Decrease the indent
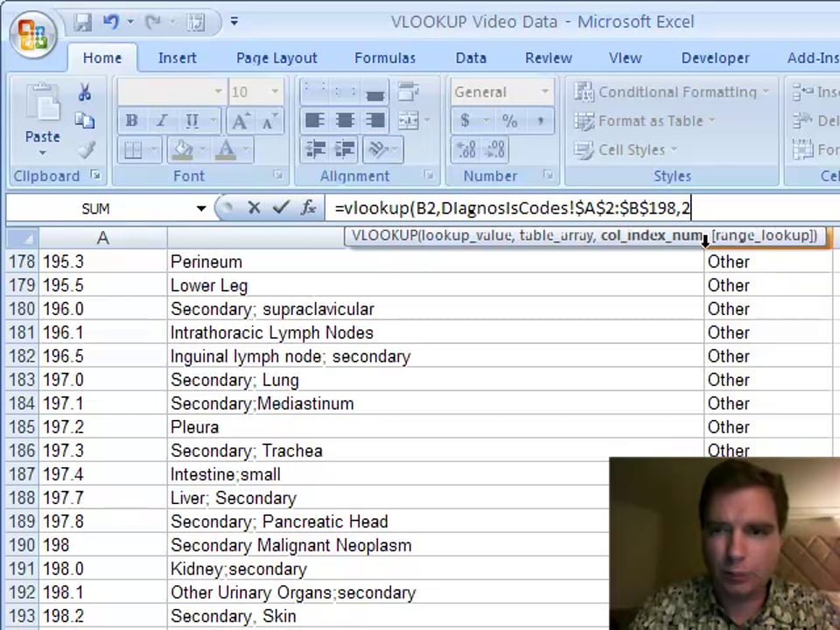840x630 pixels. point(314,150)
